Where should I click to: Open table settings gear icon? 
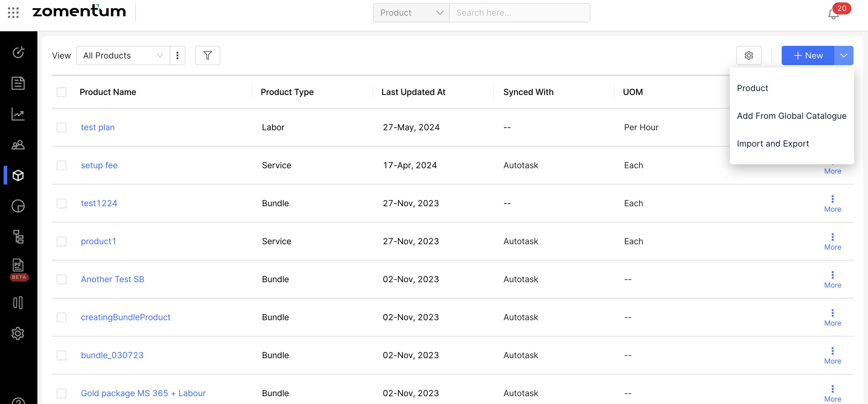pyautogui.click(x=748, y=55)
